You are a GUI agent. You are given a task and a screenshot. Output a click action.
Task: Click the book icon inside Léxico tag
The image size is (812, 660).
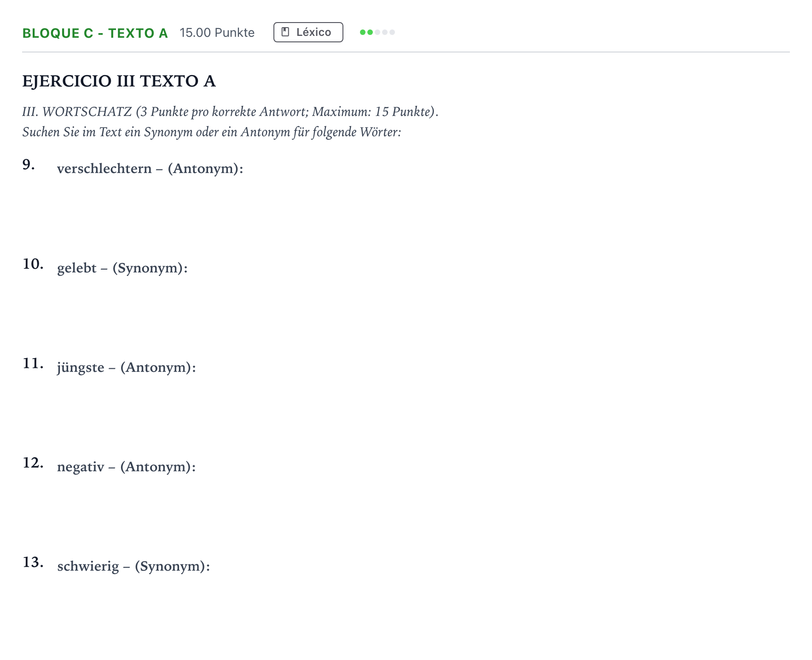[285, 32]
